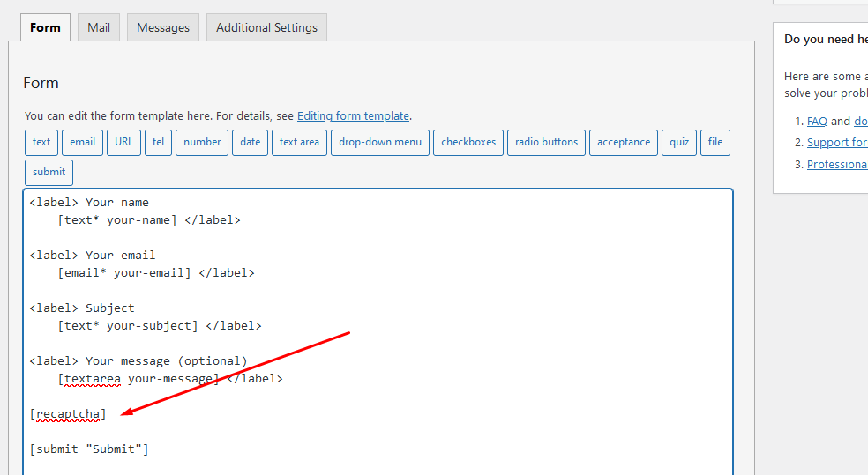This screenshot has width=868, height=475.
Task: Insert a checkboxes tag
Action: click(x=468, y=143)
